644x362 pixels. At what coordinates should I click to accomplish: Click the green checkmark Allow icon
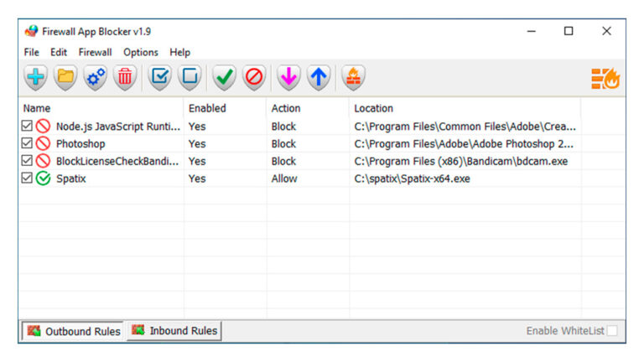[x=224, y=77]
